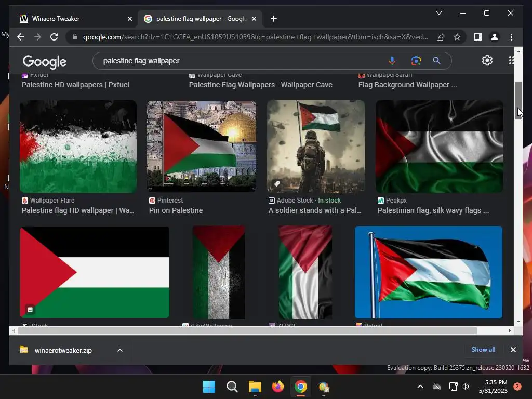Open the Chrome profile menu
This screenshot has height=399, width=532.
click(495, 37)
